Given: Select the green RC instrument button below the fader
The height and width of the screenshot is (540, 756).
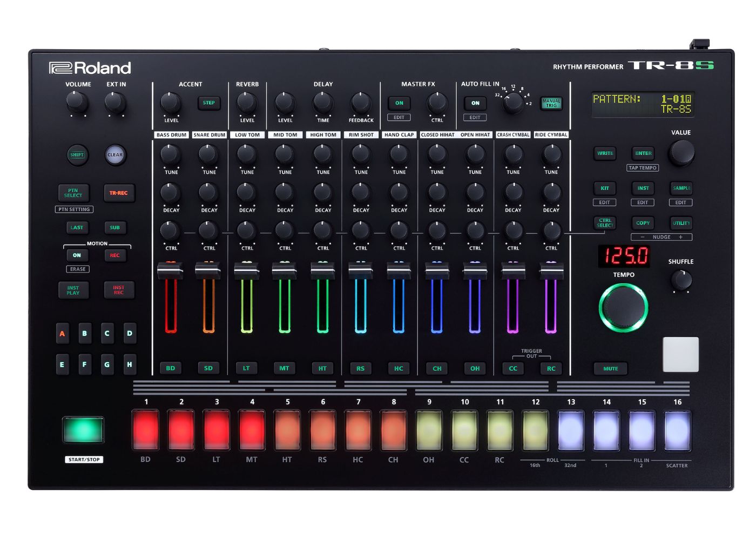Looking at the screenshot, I should [551, 368].
